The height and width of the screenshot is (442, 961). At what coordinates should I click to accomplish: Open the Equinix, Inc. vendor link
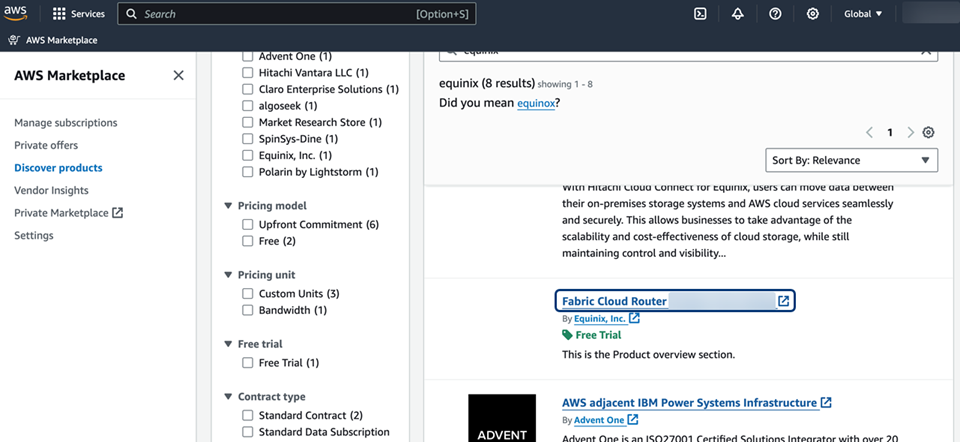click(600, 319)
